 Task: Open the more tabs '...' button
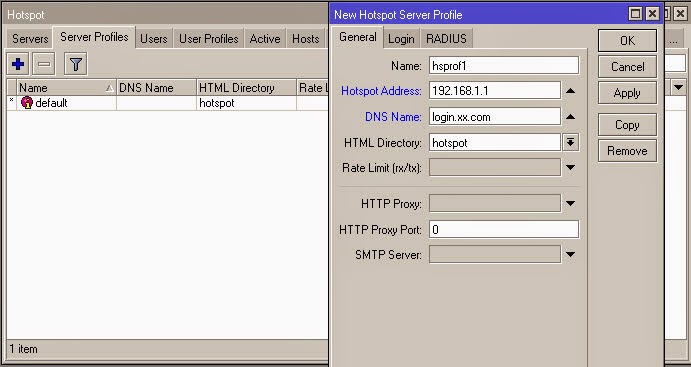tap(673, 41)
